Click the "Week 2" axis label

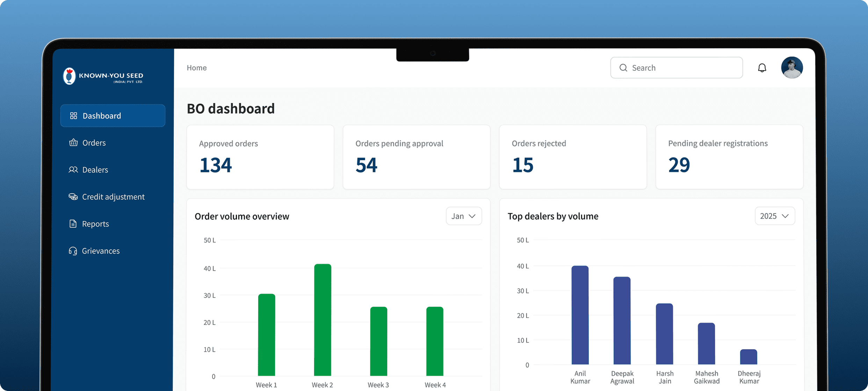322,385
